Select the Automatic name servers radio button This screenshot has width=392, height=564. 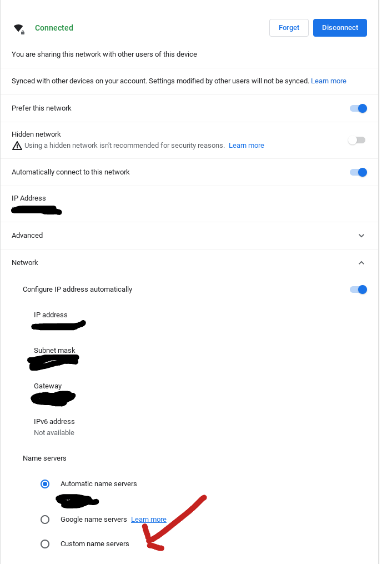[x=45, y=484]
